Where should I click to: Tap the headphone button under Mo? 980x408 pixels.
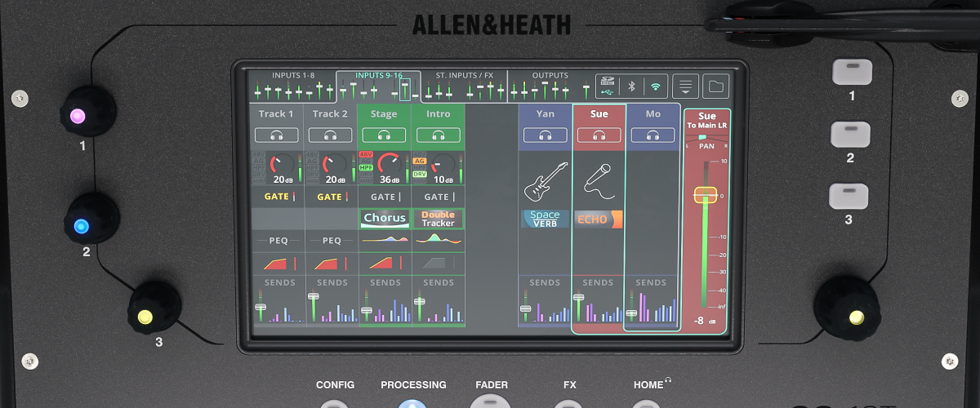653,135
